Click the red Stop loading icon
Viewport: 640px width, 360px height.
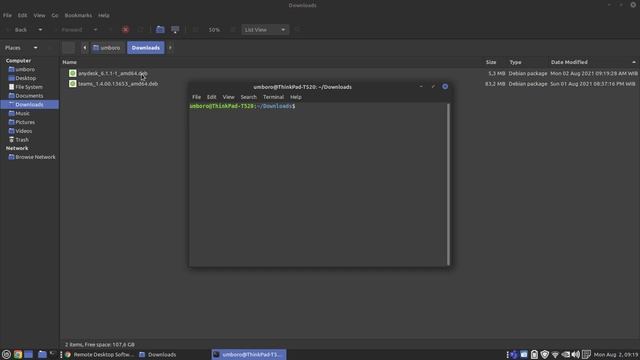coord(126,30)
